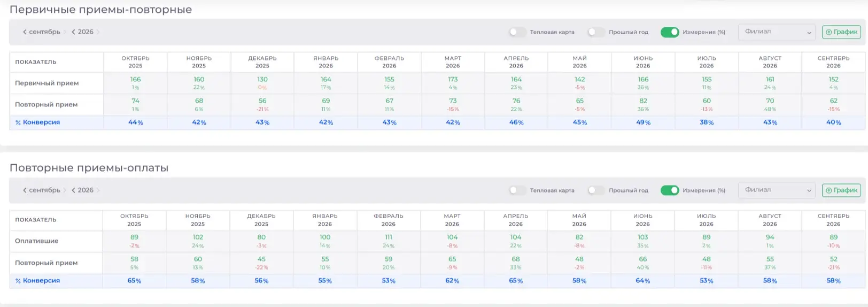Image resolution: width=868 pixels, height=307 pixels.
Task: Click next month arrow in first table
Action: point(65,32)
